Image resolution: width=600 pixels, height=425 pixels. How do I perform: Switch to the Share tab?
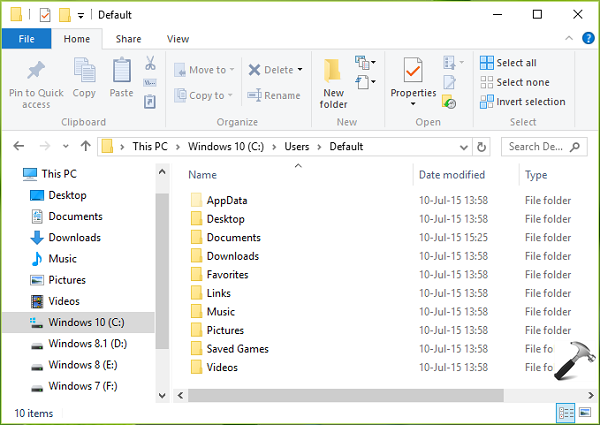(129, 39)
